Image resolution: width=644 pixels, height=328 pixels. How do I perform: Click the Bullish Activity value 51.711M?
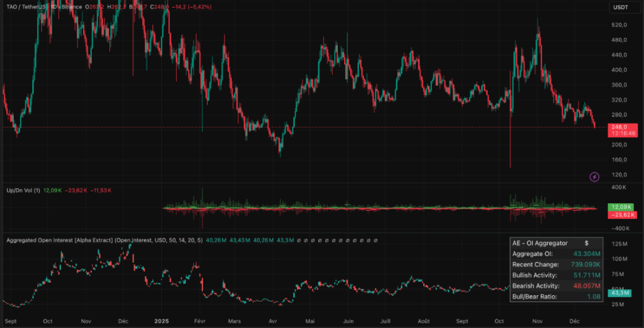pos(587,275)
